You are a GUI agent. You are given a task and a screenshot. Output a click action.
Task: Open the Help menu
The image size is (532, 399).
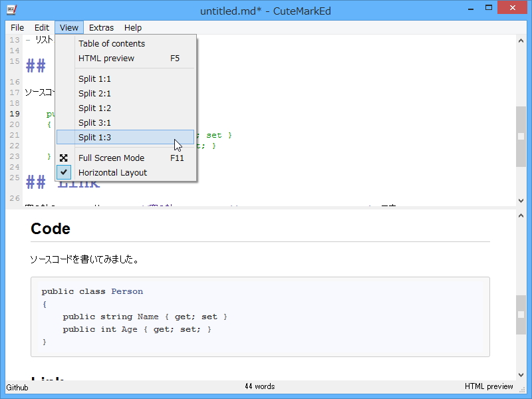132,27
